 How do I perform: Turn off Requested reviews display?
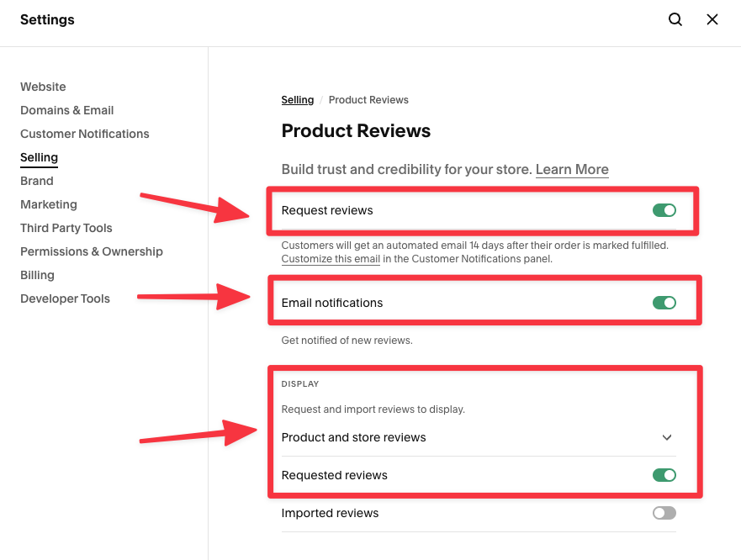(x=664, y=474)
